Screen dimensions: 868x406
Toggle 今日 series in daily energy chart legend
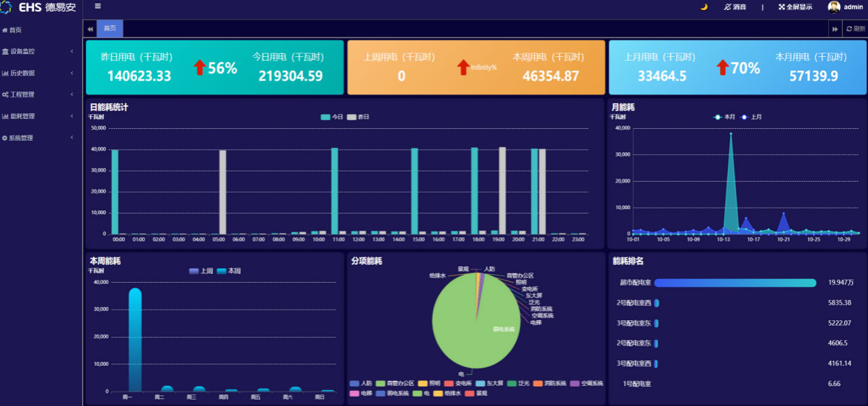pyautogui.click(x=325, y=117)
